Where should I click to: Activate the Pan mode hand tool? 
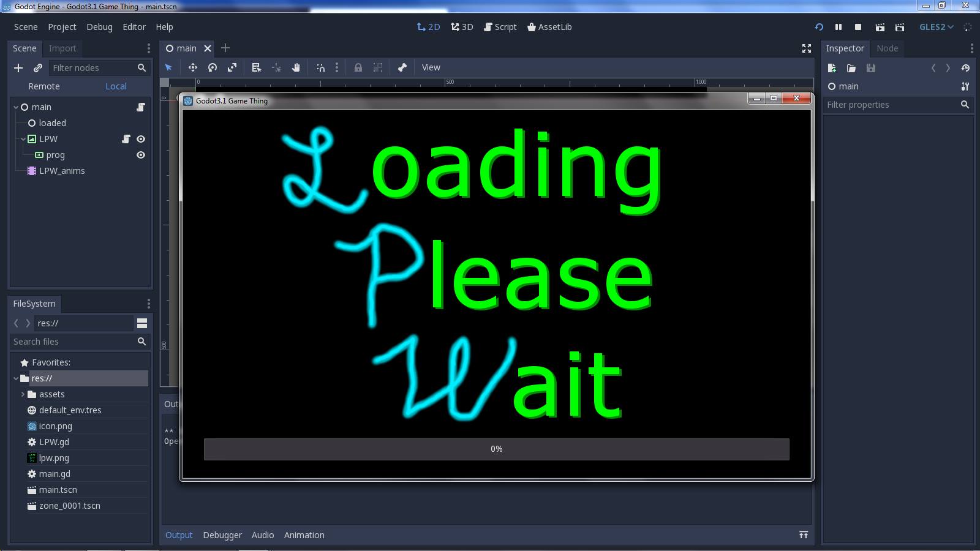click(296, 67)
